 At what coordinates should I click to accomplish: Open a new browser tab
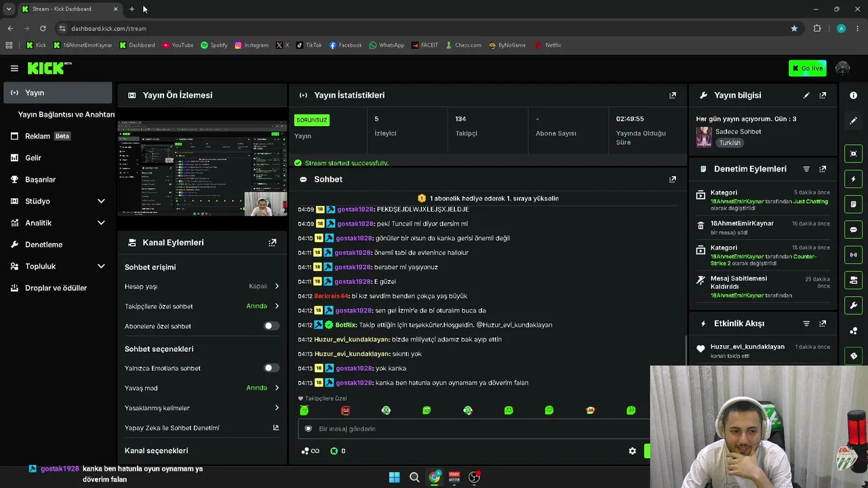(132, 9)
